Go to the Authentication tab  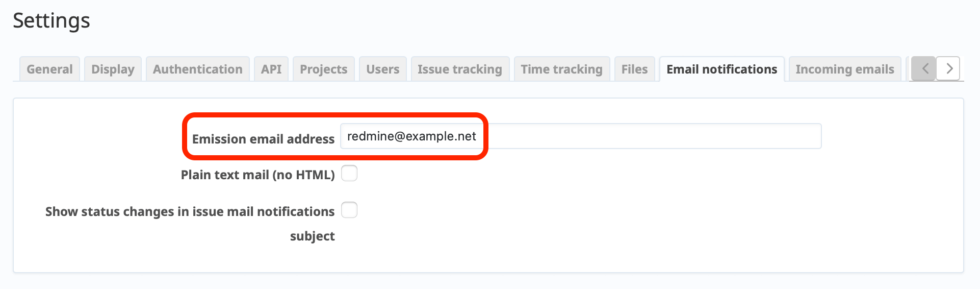click(197, 69)
